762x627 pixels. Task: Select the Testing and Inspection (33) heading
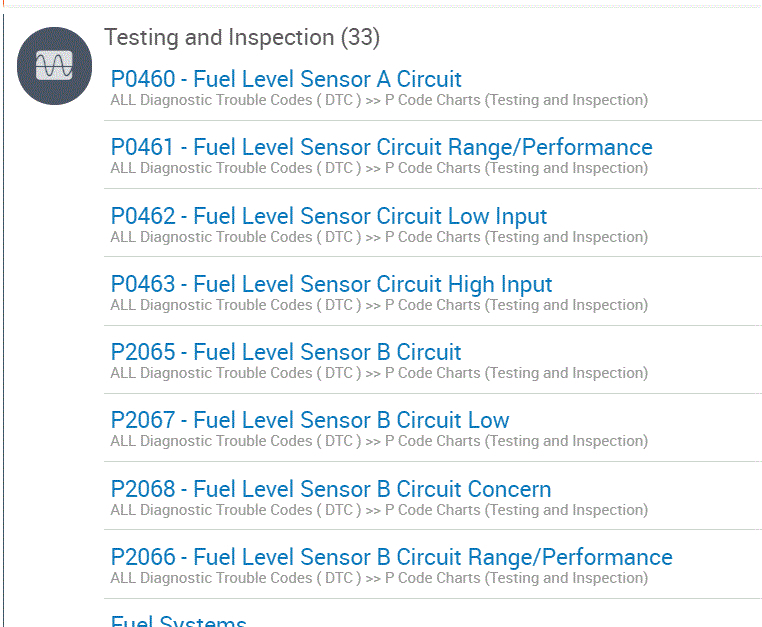coord(242,38)
